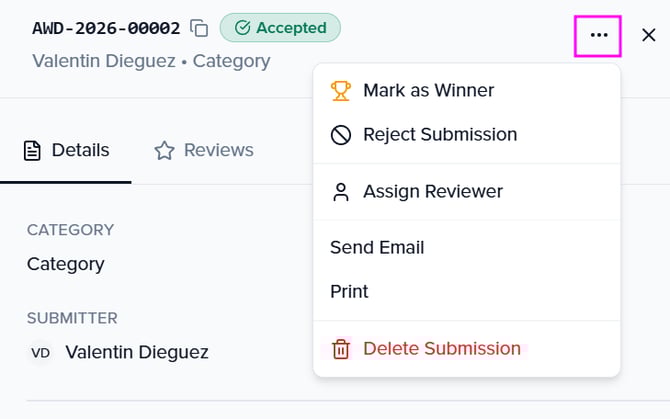670x419 pixels.
Task: Click the check icon in Accepted badge
Action: tap(241, 28)
